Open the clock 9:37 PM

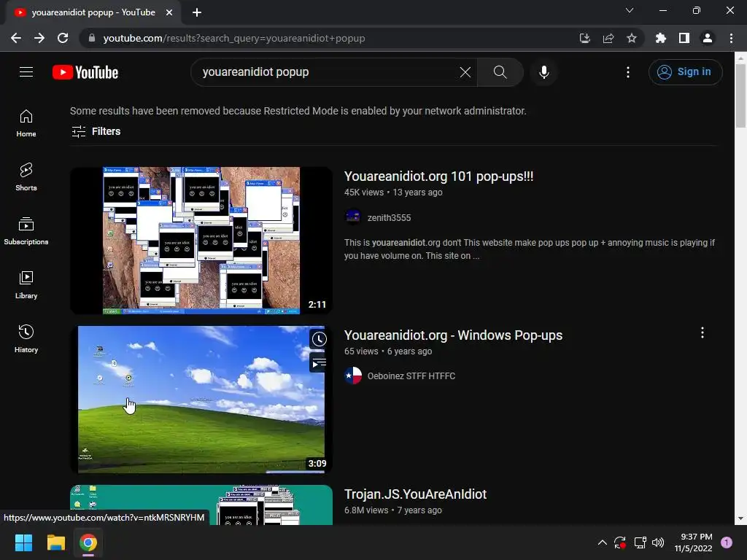coord(693,542)
